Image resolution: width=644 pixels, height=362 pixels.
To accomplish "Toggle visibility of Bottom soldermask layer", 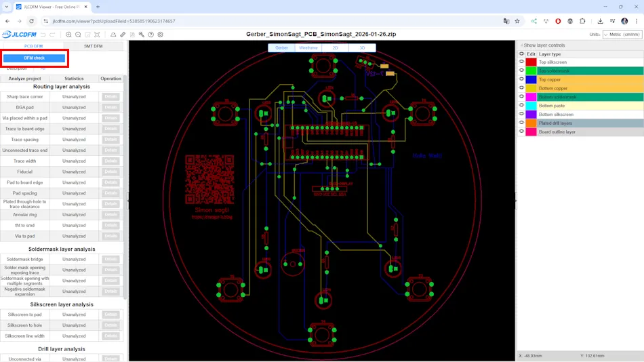I will (521, 96).
